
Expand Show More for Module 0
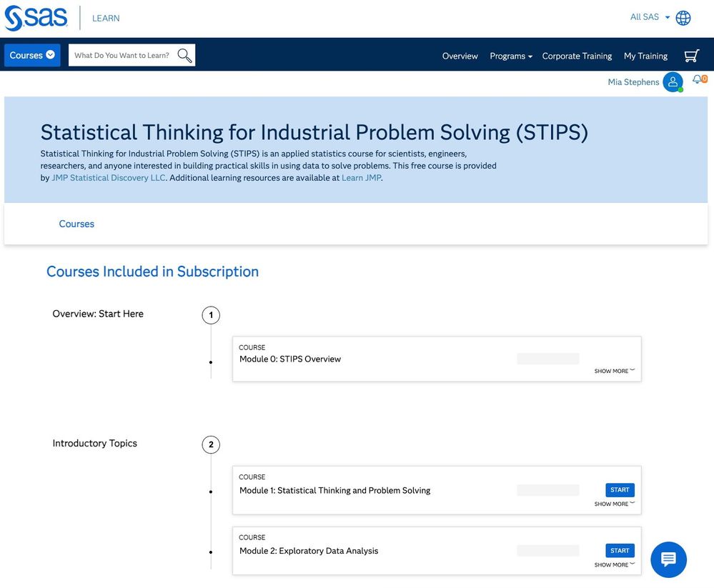[x=614, y=372]
